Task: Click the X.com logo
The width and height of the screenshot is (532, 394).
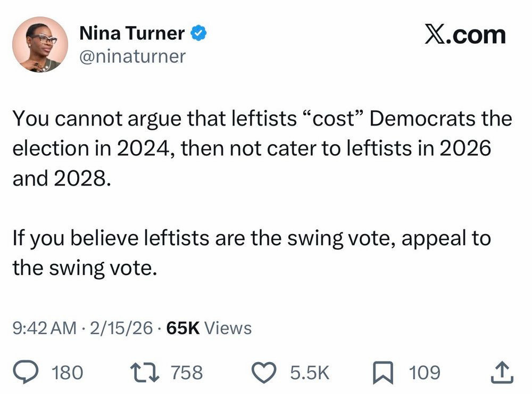Action: (x=464, y=35)
